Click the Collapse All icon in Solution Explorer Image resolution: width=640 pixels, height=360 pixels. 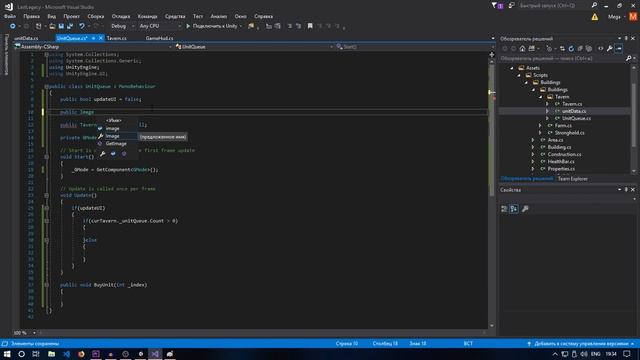(580, 49)
